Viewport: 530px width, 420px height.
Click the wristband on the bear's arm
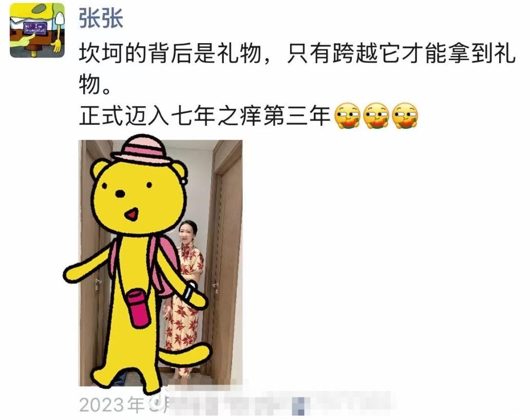tap(191, 291)
